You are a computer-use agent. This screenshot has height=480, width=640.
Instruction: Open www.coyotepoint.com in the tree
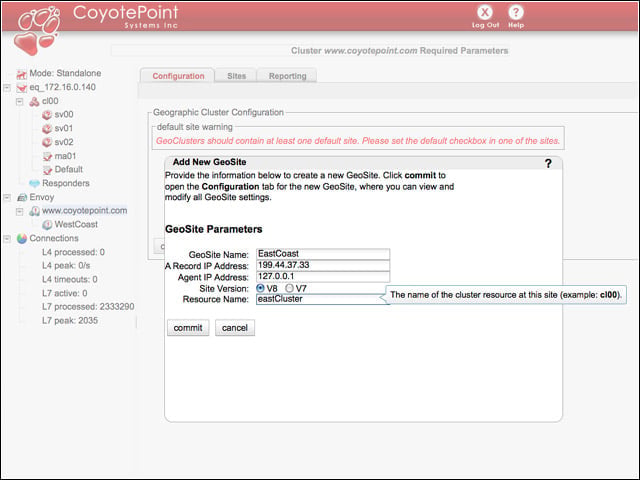click(x=84, y=211)
